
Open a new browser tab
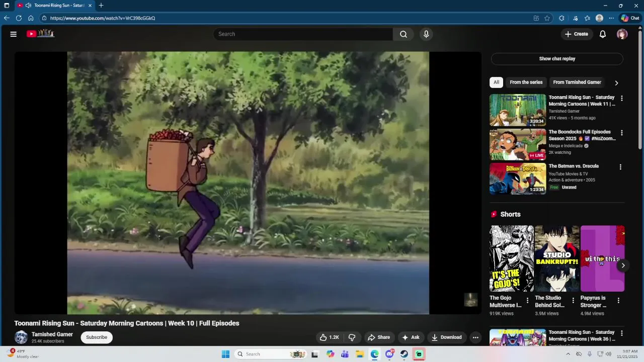point(101,6)
